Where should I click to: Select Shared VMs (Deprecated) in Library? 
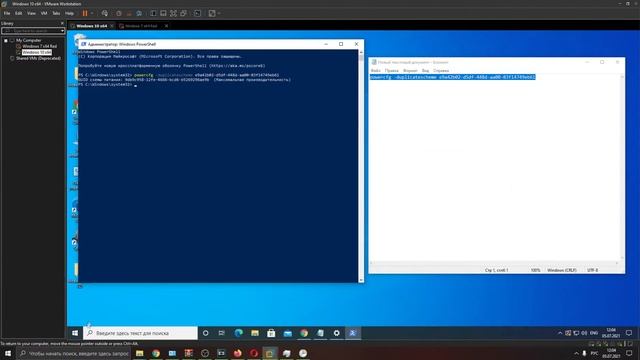tap(38, 58)
